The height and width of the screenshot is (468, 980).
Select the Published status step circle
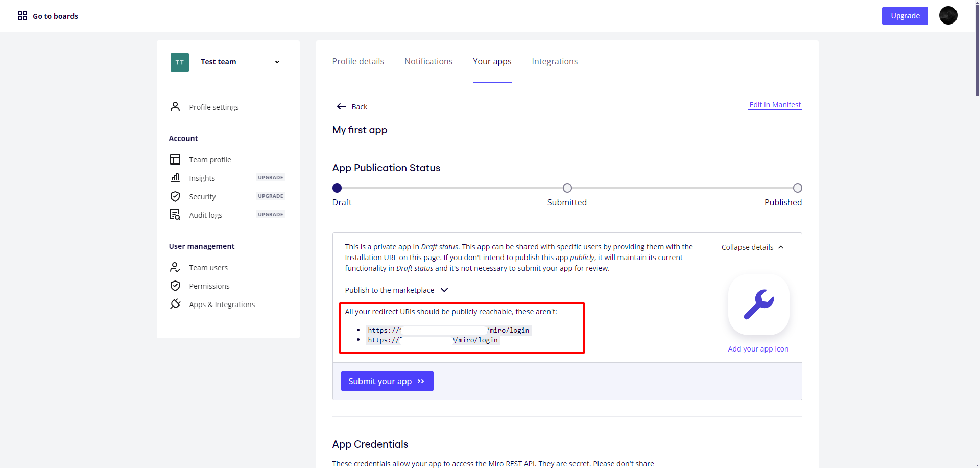pos(797,188)
